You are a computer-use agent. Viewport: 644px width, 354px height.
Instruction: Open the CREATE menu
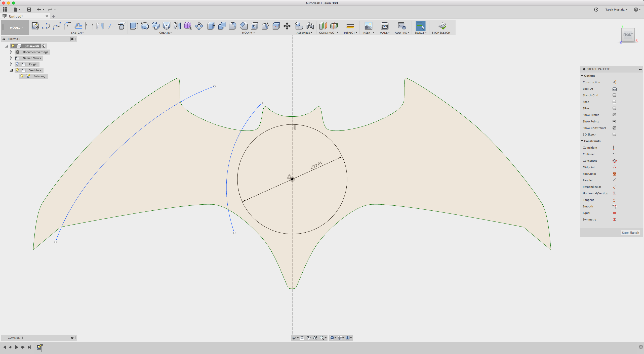click(x=166, y=33)
